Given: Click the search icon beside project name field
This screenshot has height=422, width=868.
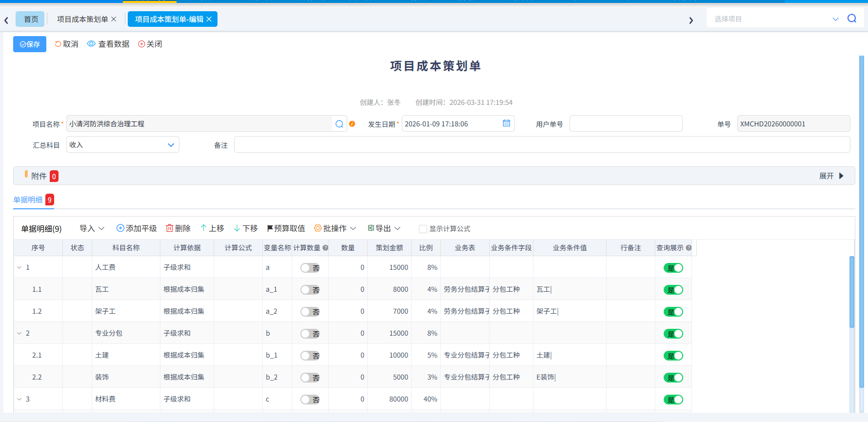Looking at the screenshot, I should tap(339, 124).
